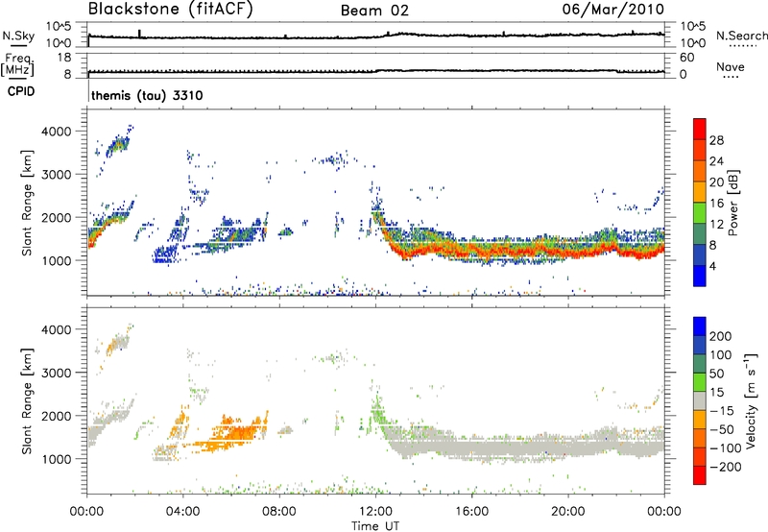Click the gray band of the Velocity color bar
The image size is (768, 532).
tap(700, 400)
